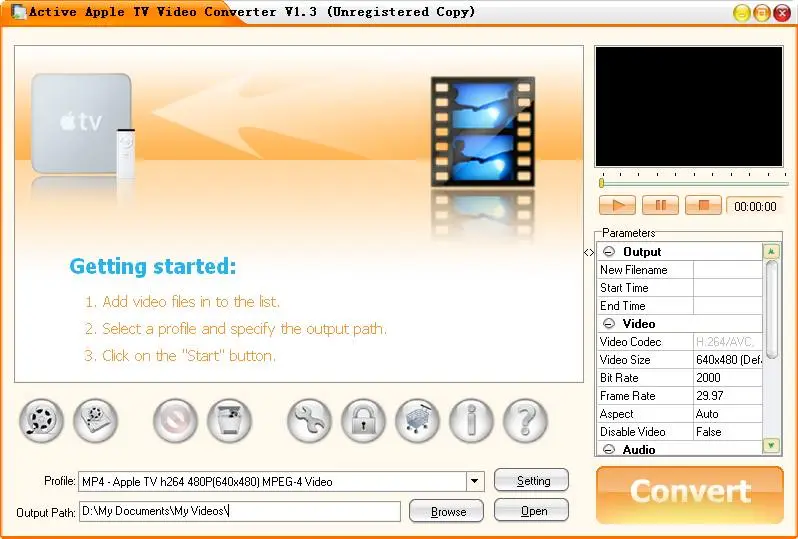Click the pause button under preview
Screen dimensions: 798x539
(x=660, y=205)
